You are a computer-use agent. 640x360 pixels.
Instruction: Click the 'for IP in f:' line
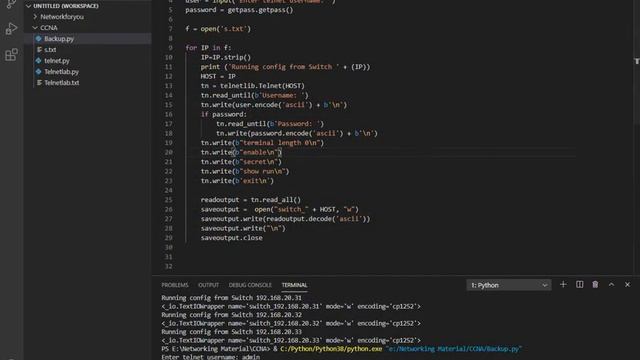208,48
